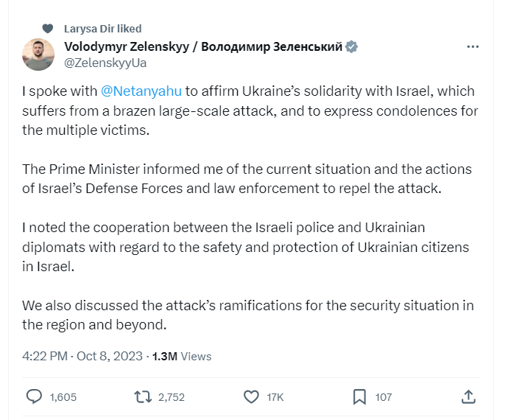Click the retweet arrows icon
511x420 pixels.
pos(143,397)
